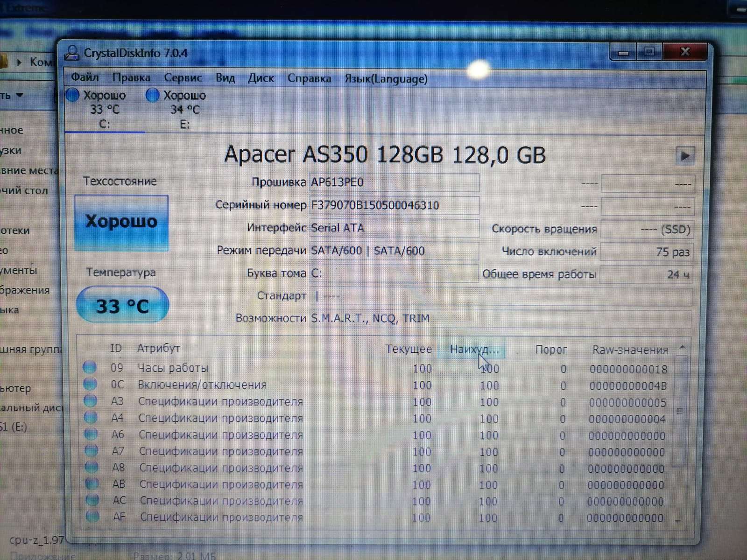Click status circle for attribute 09 row
Image resolution: width=747 pixels, height=560 pixels.
click(90, 367)
